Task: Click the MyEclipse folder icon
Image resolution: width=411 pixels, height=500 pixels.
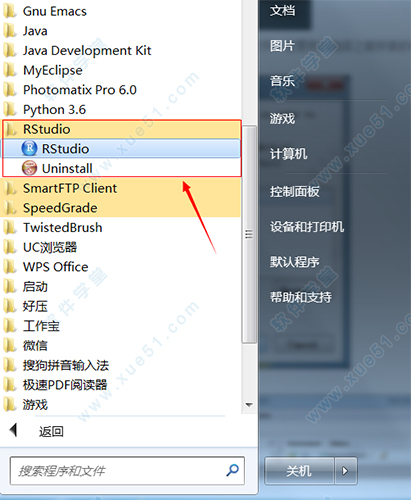Action: [x=10, y=70]
